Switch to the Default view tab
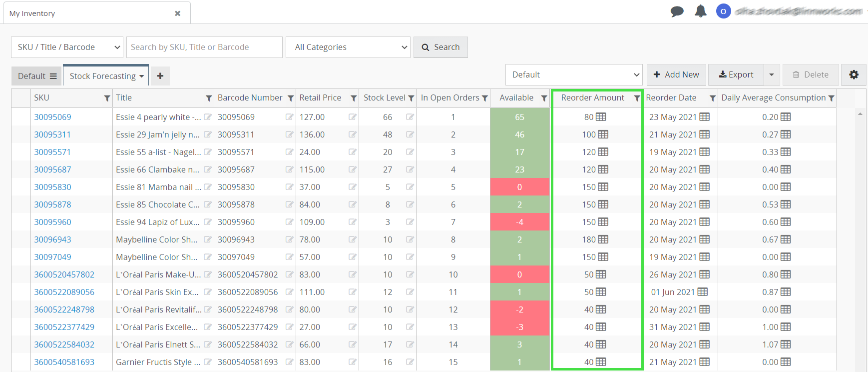Viewport: 868px width, 372px height. 36,76
